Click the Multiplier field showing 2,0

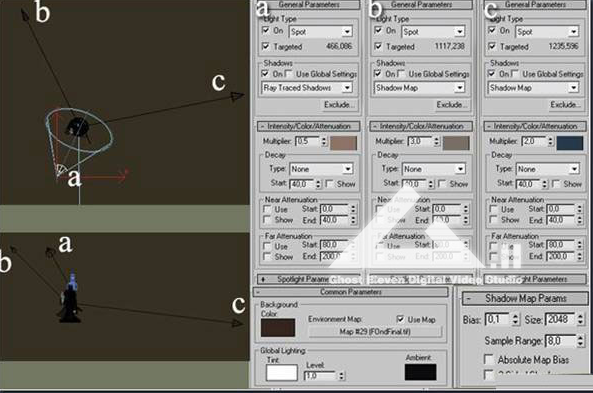[x=534, y=141]
